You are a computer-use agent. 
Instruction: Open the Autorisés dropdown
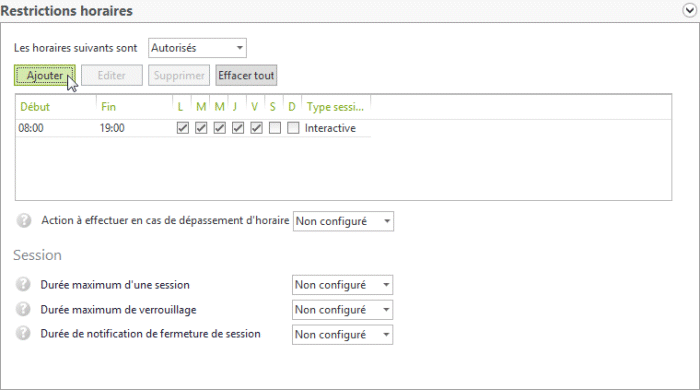[197, 48]
